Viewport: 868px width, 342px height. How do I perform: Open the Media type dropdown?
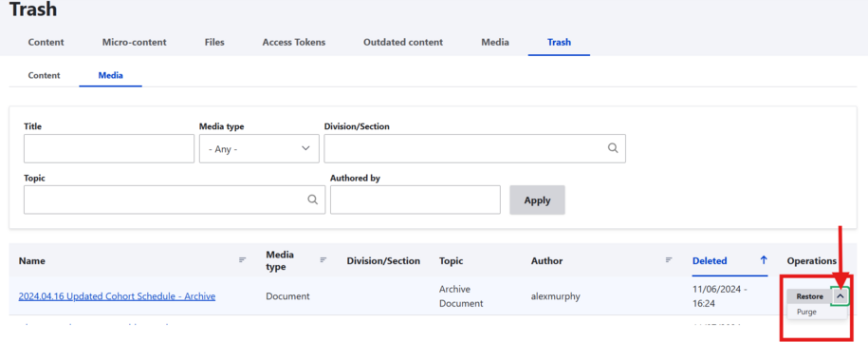(x=259, y=148)
